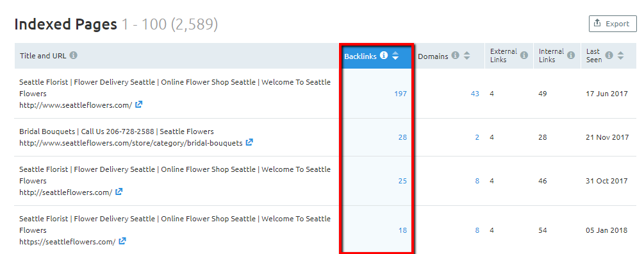Click the Domains column info icon
The width and height of the screenshot is (644, 254).
coord(455,56)
